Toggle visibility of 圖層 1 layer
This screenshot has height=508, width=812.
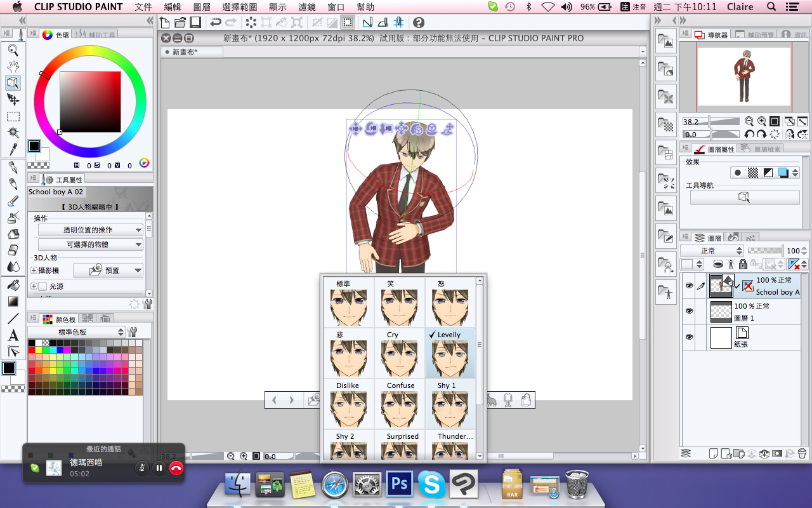tap(690, 311)
